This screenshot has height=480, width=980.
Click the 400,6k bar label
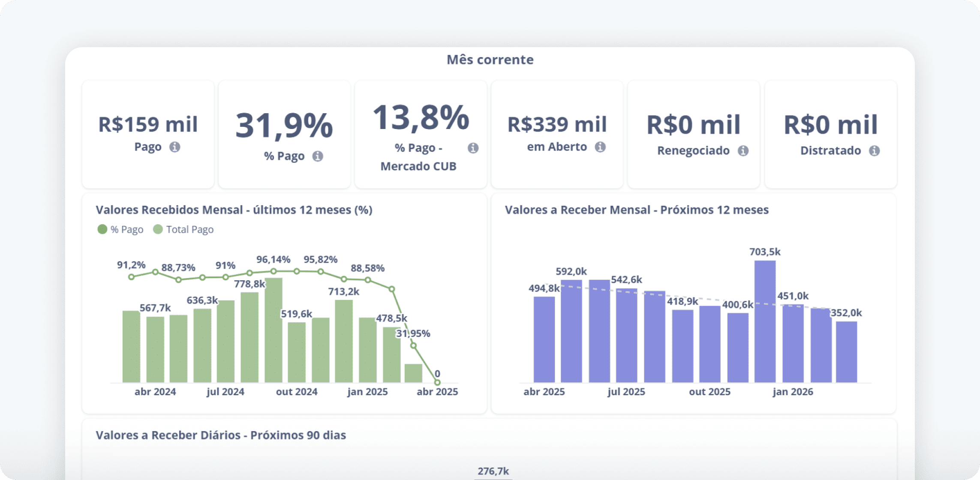(x=738, y=305)
